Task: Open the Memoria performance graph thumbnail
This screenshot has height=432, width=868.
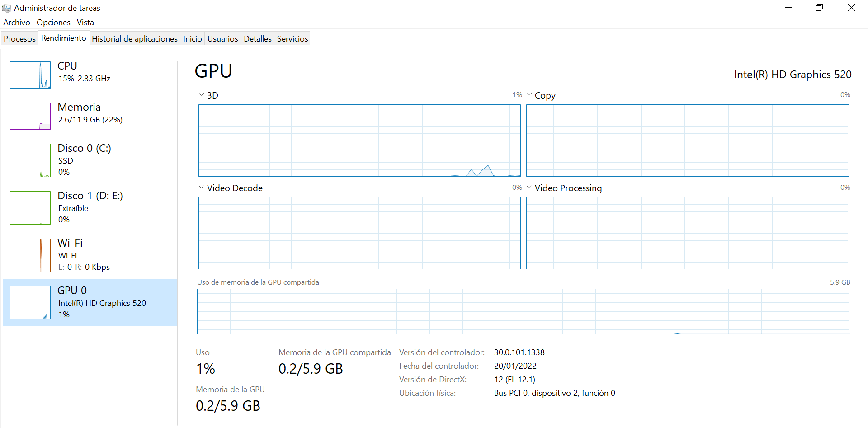Action: point(30,116)
